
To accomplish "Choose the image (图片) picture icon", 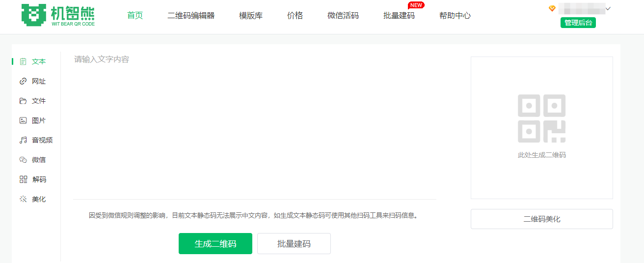I will [x=23, y=120].
